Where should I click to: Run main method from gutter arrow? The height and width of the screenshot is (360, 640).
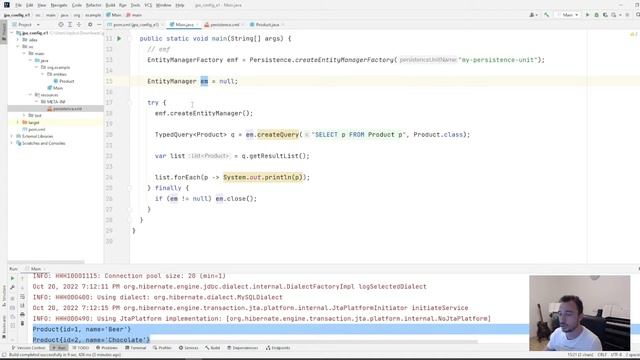click(119, 38)
